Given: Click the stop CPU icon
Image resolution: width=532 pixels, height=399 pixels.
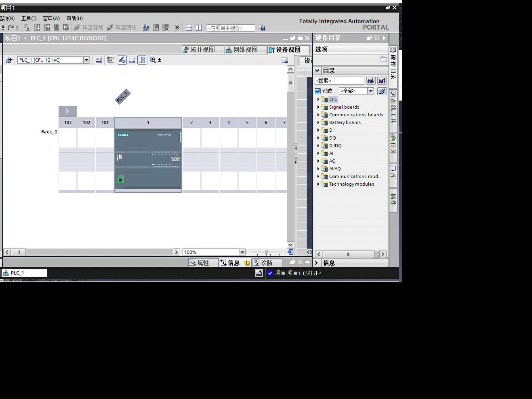Looking at the screenshot, I should pyautogui.click(x=166, y=27).
